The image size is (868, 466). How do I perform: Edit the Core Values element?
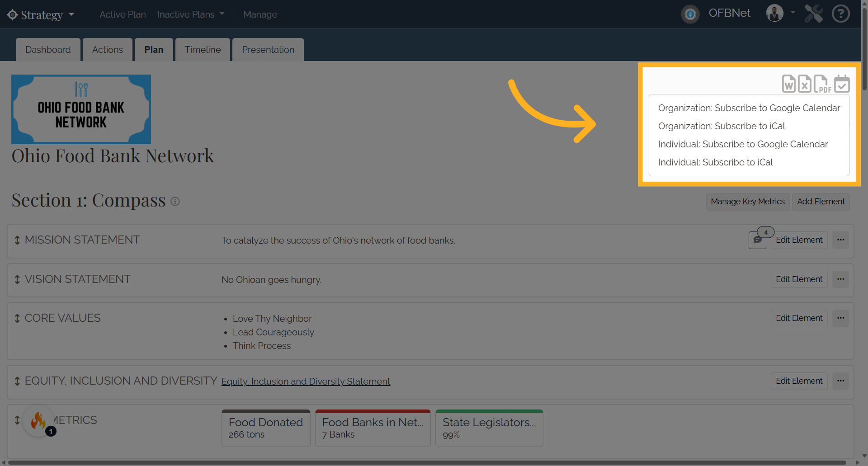tap(799, 318)
